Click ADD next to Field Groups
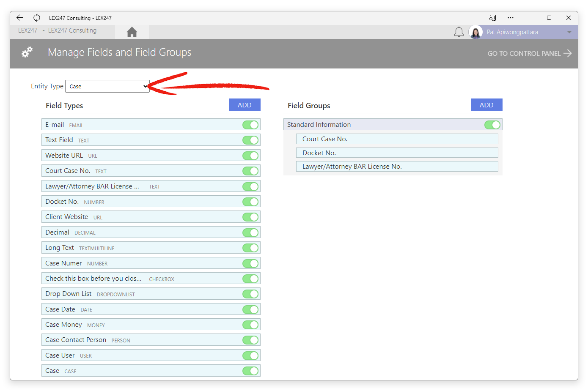The image size is (588, 391). [486, 104]
